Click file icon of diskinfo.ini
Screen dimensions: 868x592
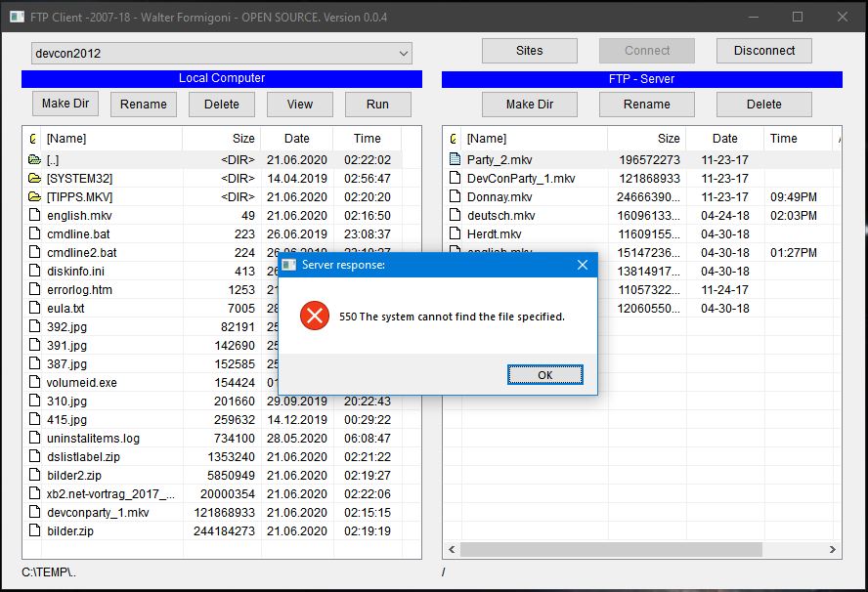click(34, 271)
